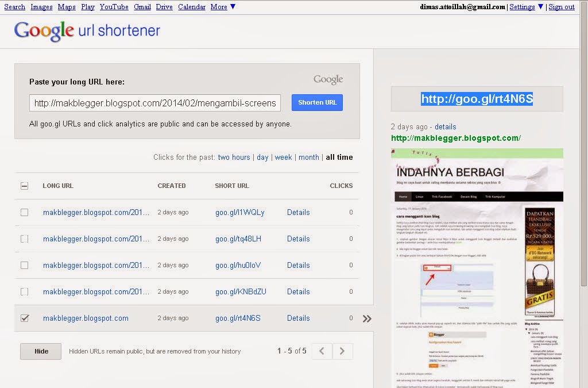Show clicks for past two hours
The width and height of the screenshot is (588, 388).
tap(234, 157)
